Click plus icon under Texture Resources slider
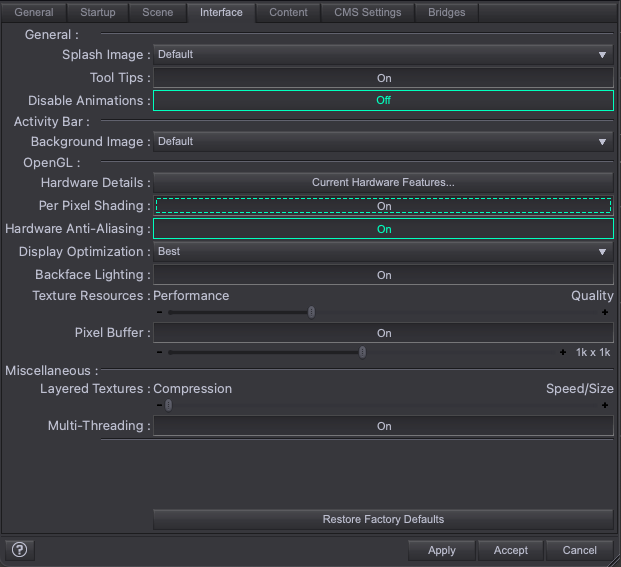This screenshot has height=567, width=621. [x=604, y=312]
